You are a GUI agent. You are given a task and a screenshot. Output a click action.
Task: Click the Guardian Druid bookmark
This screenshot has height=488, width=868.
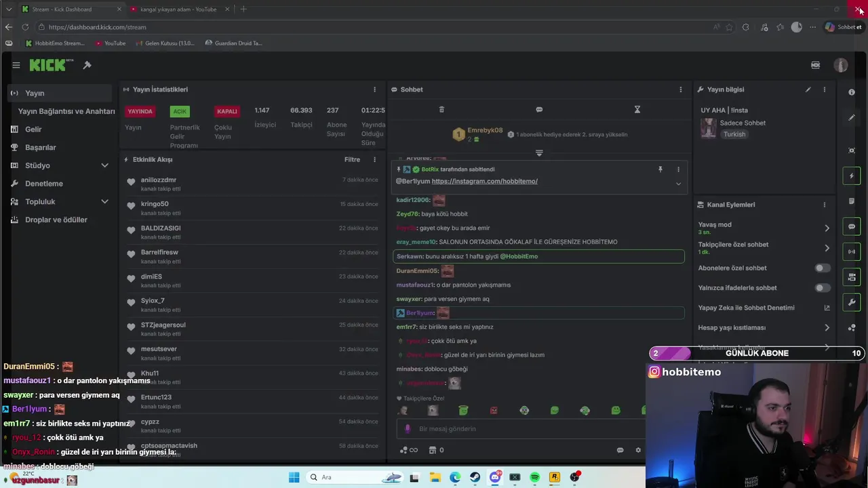tap(233, 43)
